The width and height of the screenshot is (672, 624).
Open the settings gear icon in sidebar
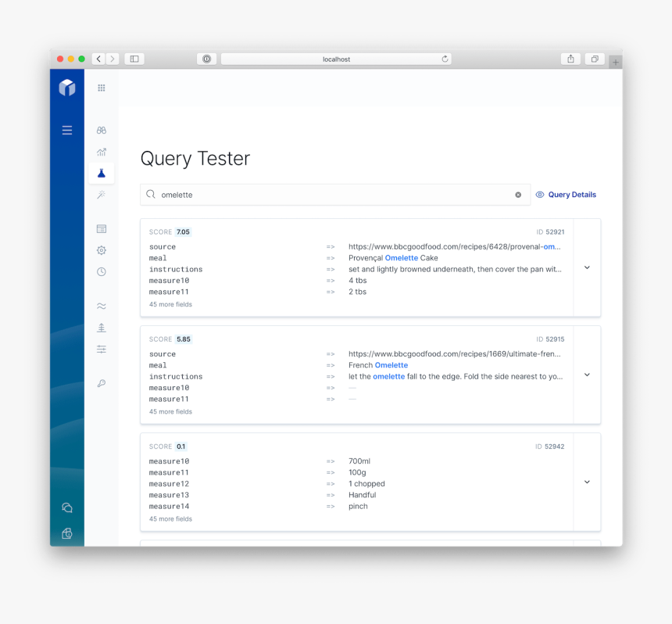click(x=101, y=250)
